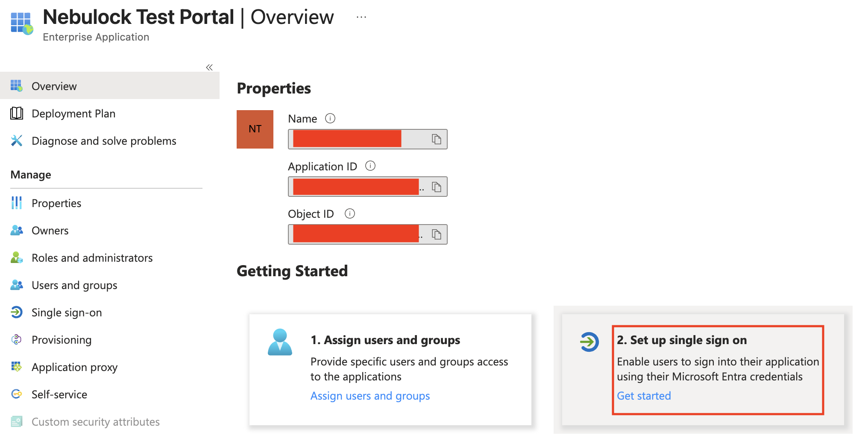Click inside the Object ID field
This screenshot has width=868, height=444.
[368, 234]
